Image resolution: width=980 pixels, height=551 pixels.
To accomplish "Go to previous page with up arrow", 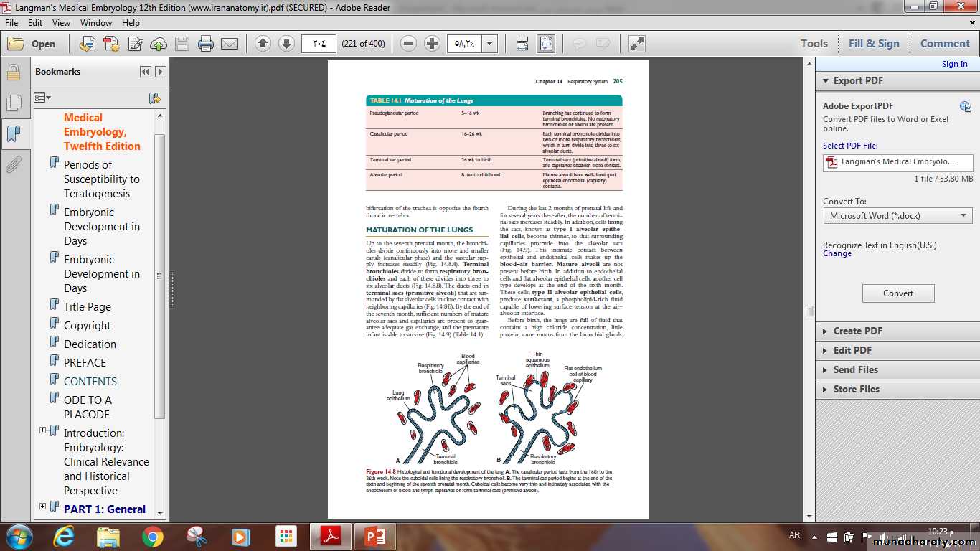I will coord(263,44).
